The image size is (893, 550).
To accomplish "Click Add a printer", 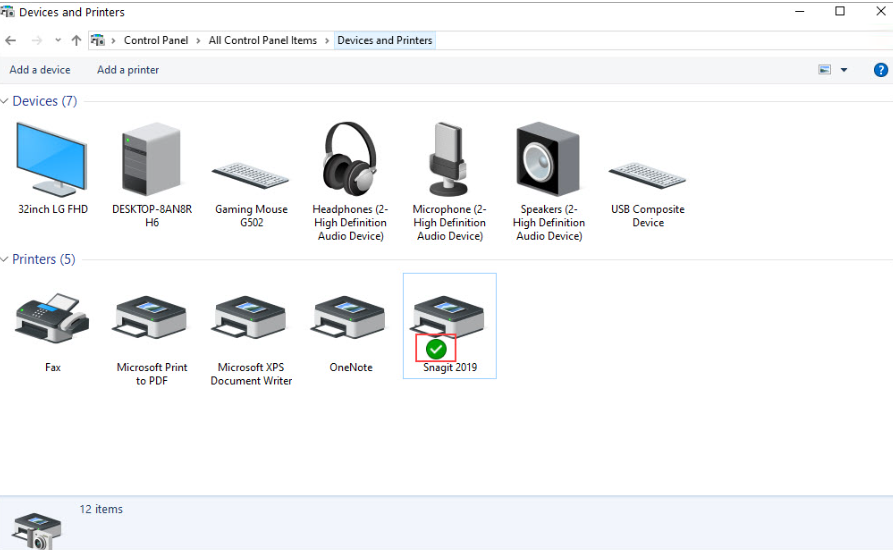I will click(128, 70).
